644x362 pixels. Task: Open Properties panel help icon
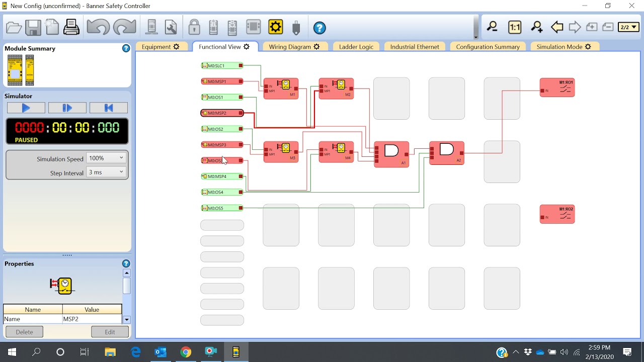[x=126, y=263]
